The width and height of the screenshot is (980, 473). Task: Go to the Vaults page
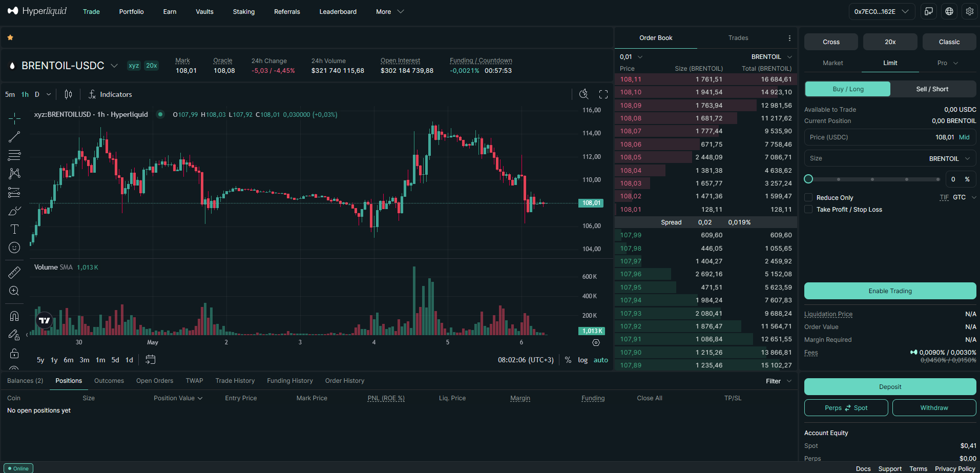pos(204,11)
